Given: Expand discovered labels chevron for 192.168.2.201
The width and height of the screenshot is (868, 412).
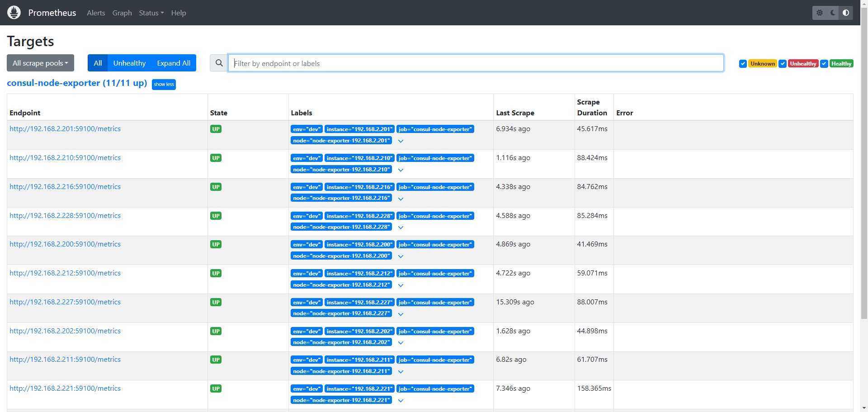Looking at the screenshot, I should pyautogui.click(x=401, y=141).
